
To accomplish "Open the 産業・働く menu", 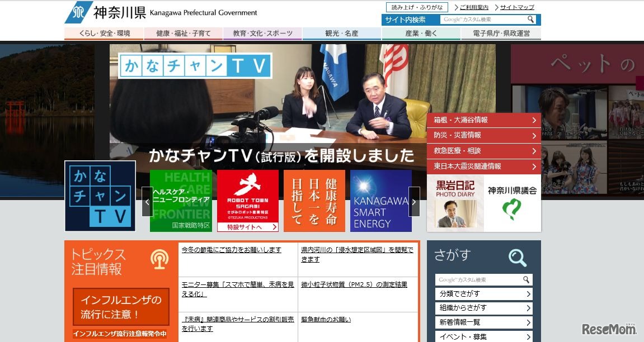I will coord(421,34).
